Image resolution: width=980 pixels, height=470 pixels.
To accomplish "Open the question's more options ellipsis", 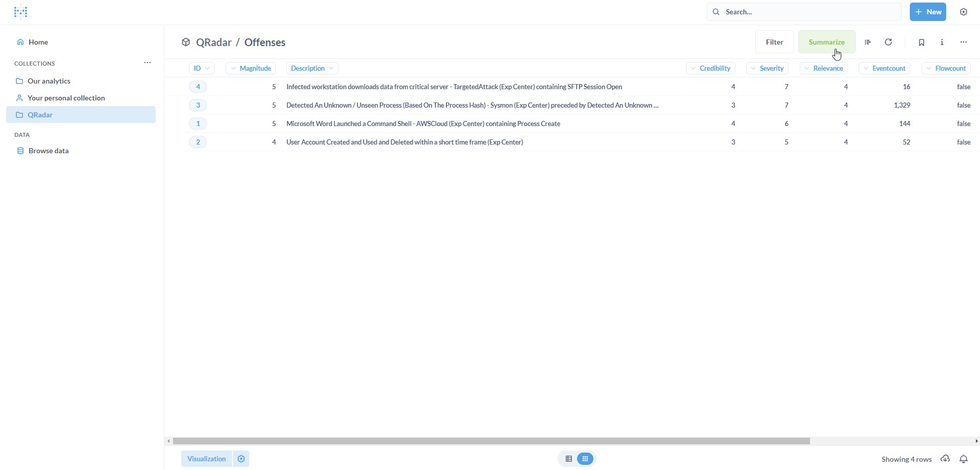I will pyautogui.click(x=964, y=42).
